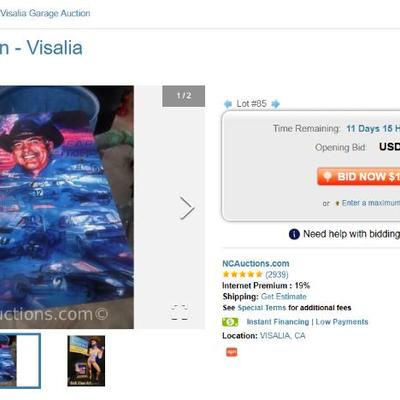Image resolution: width=400 pixels, height=400 pixels.
Task: Open fullscreen image view icon
Action: [x=179, y=312]
